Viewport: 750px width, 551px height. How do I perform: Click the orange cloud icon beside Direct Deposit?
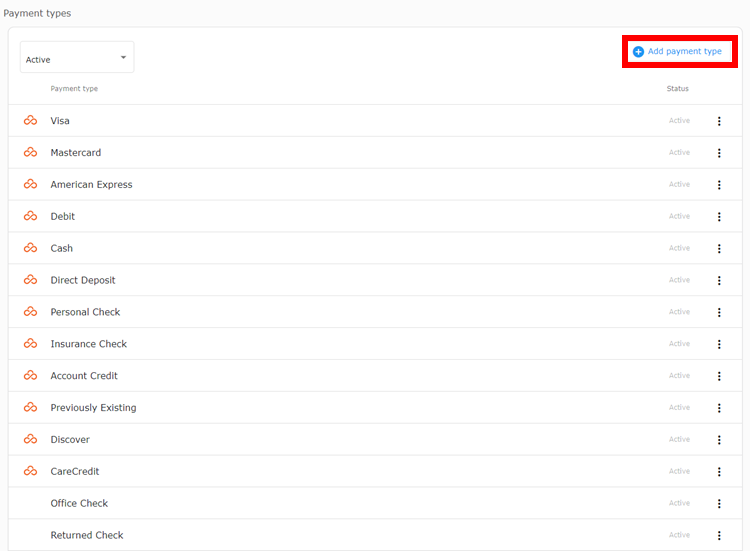30,280
